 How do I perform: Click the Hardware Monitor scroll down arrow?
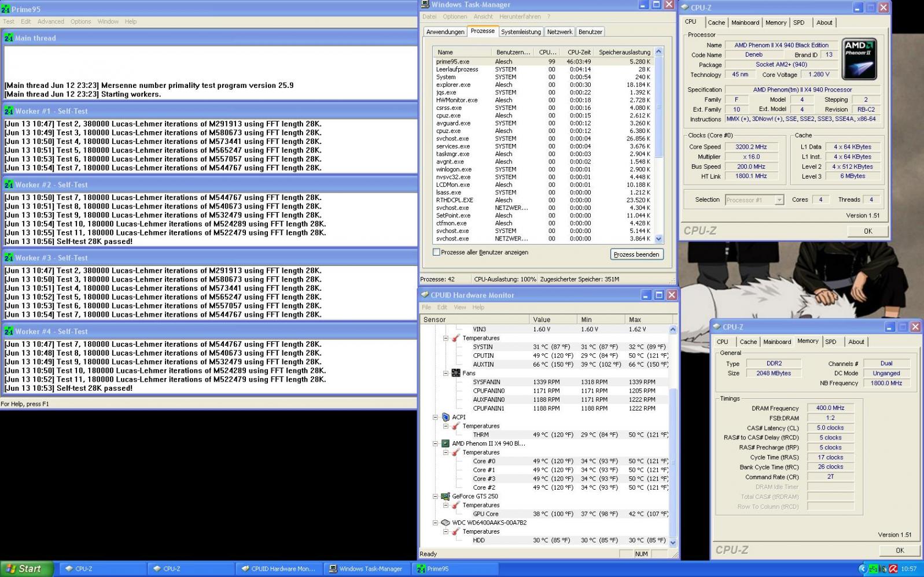tap(672, 543)
